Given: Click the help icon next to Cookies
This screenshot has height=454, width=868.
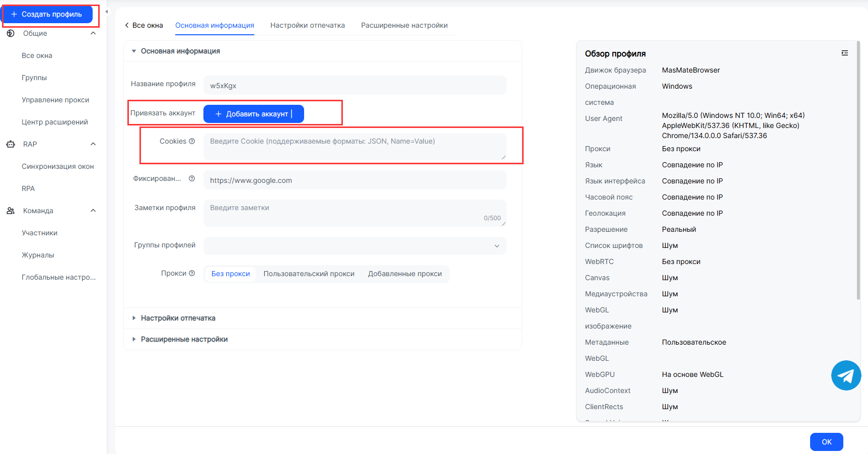Looking at the screenshot, I should tap(192, 142).
